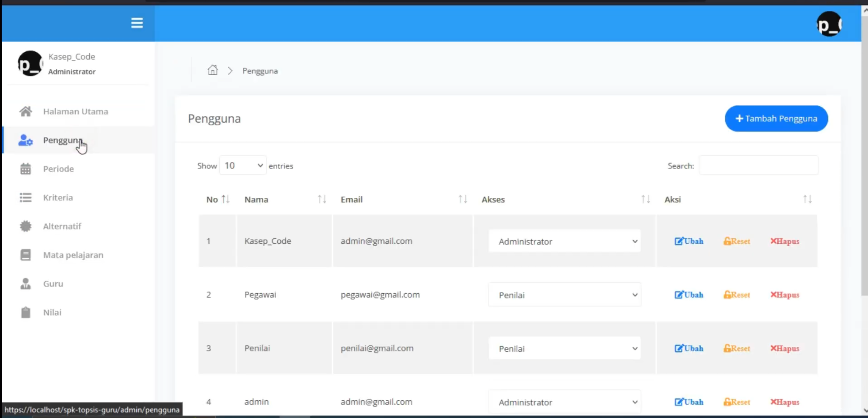
Task: Click Reset for Kasep_Code row
Action: tap(737, 241)
